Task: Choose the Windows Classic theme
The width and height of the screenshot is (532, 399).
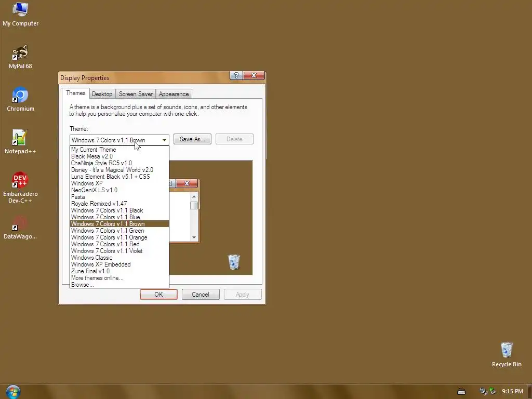Action: pyautogui.click(x=119, y=258)
